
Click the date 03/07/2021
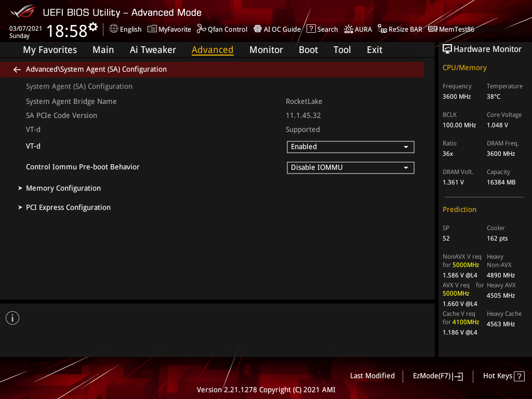pyautogui.click(x=25, y=28)
